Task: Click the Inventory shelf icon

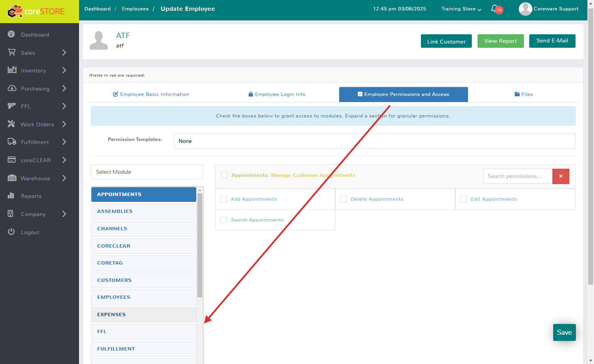Action: pyautogui.click(x=12, y=70)
